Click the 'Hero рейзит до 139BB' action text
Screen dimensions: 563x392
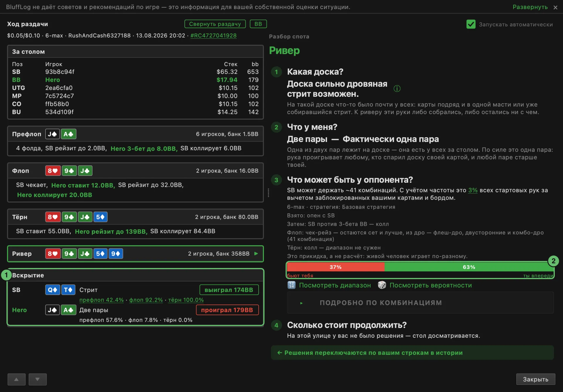pos(111,231)
